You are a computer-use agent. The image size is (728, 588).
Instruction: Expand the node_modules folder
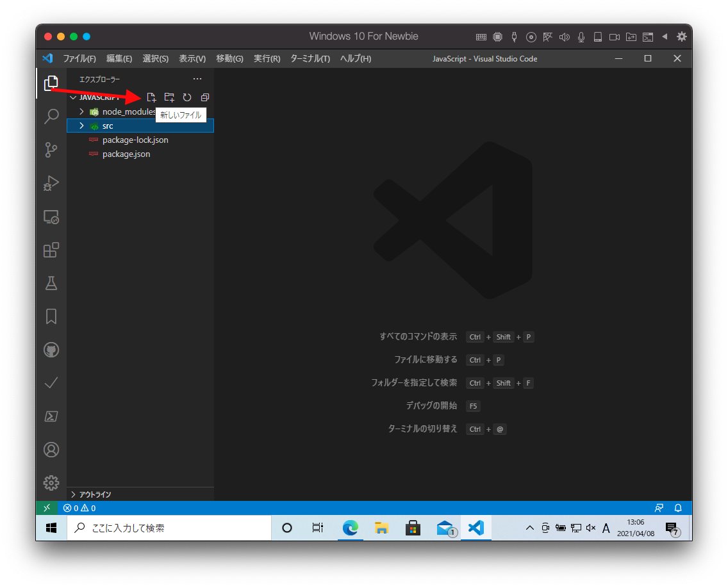[82, 112]
